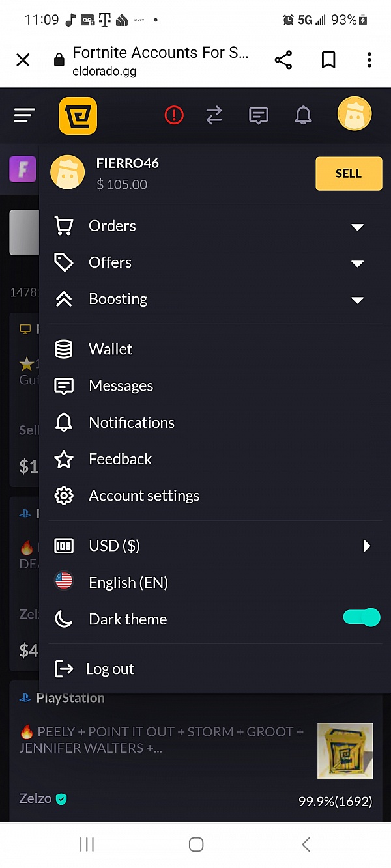This screenshot has height=868, width=391.
Task: Tap the Eldorado logo icon
Action: (x=78, y=116)
